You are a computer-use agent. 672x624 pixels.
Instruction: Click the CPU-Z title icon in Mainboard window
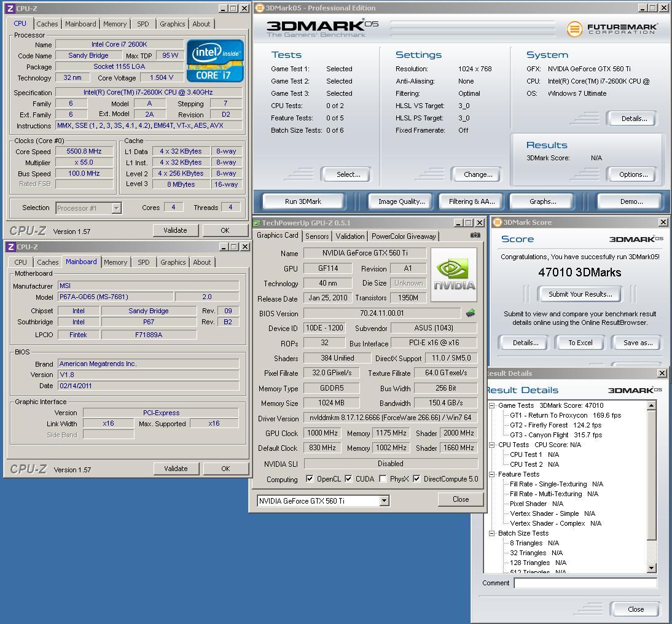[x=11, y=246]
